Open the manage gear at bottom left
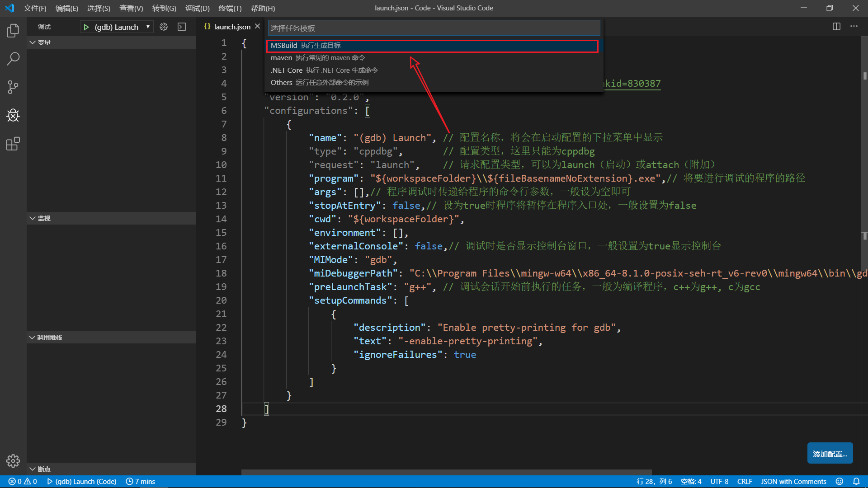868x488 pixels. click(13, 460)
